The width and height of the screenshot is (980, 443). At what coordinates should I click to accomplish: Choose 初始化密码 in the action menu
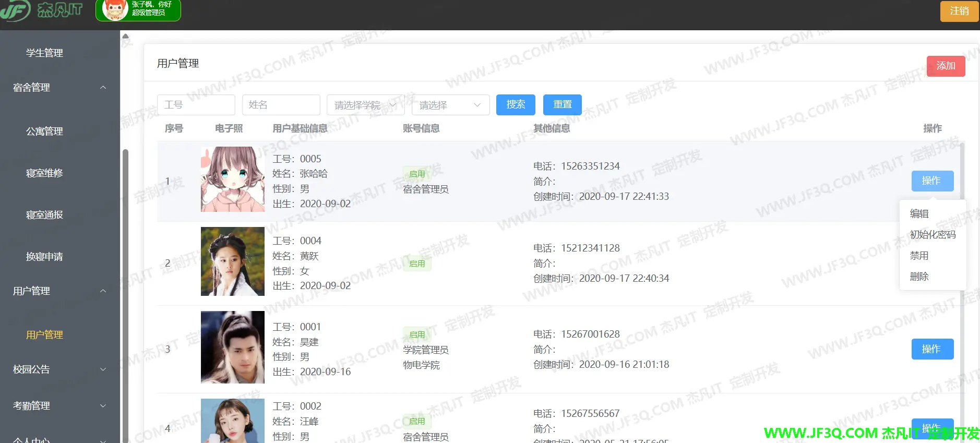933,235
